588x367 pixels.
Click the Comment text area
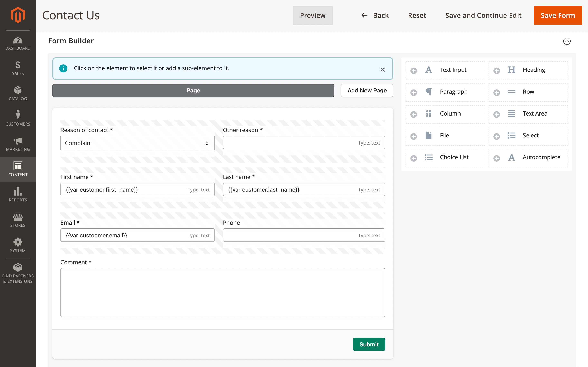222,292
